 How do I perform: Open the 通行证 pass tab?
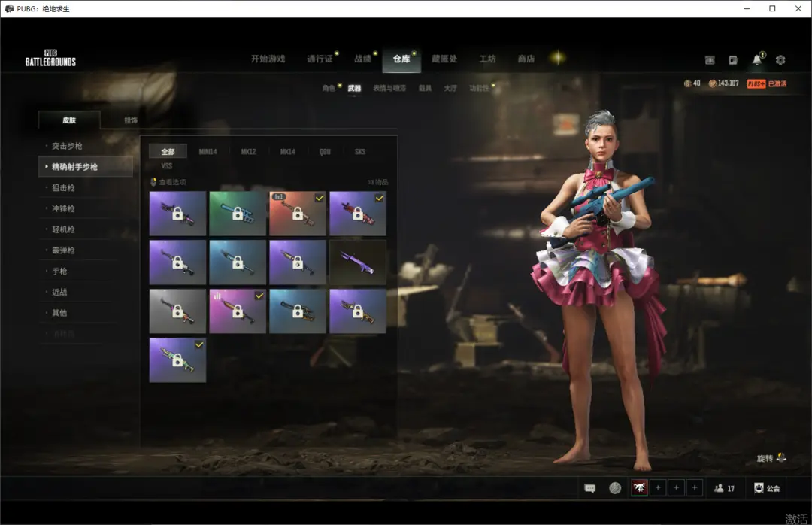pos(320,59)
